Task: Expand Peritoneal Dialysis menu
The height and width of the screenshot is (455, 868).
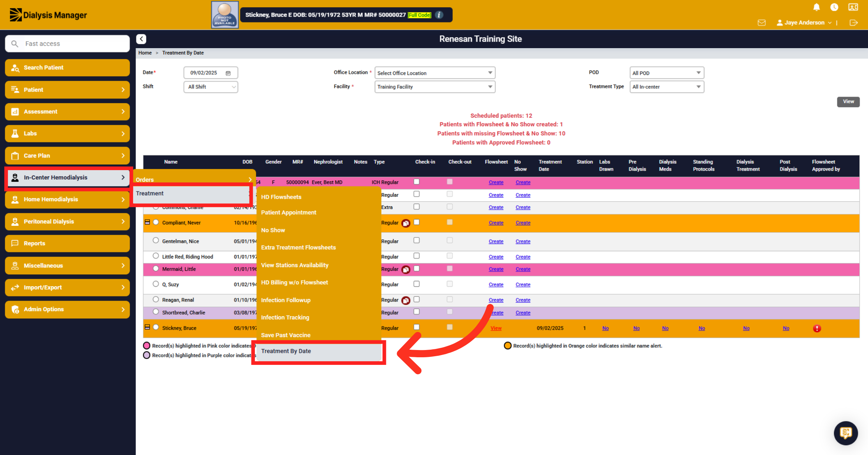Action: 67,222
